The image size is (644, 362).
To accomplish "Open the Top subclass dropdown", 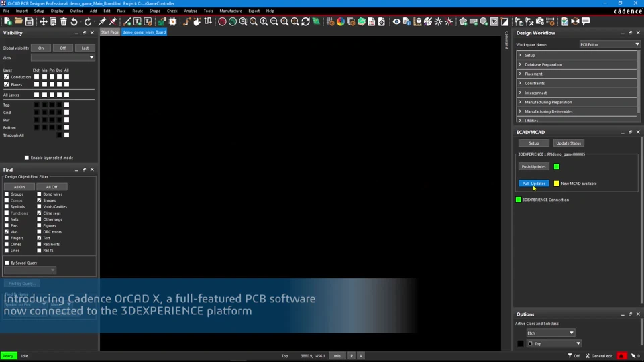I will coord(553,343).
